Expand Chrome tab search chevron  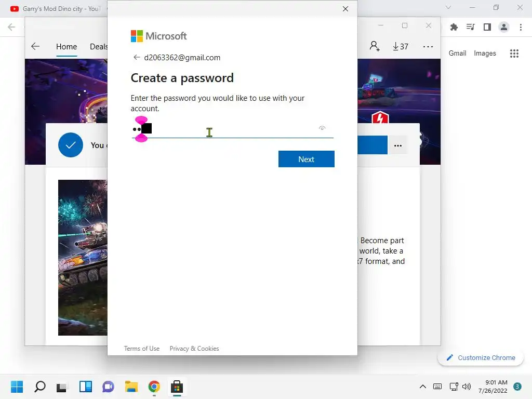click(448, 7)
